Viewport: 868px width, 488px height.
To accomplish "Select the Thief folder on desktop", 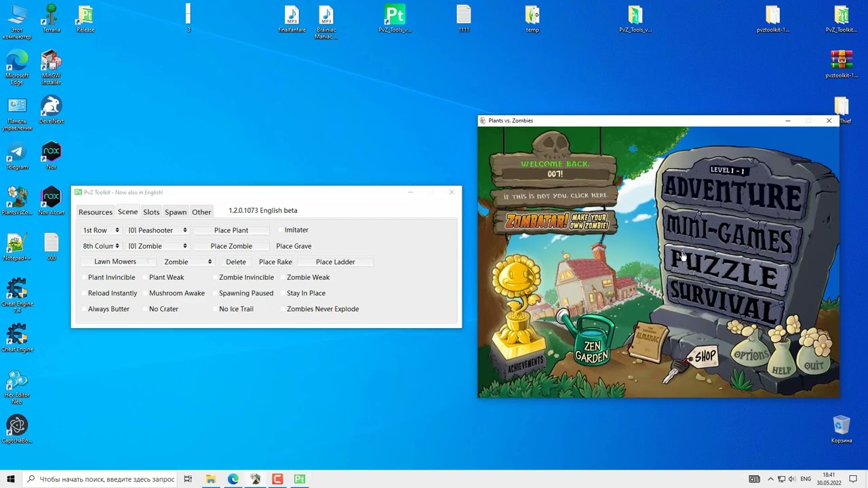I will 842,110.
